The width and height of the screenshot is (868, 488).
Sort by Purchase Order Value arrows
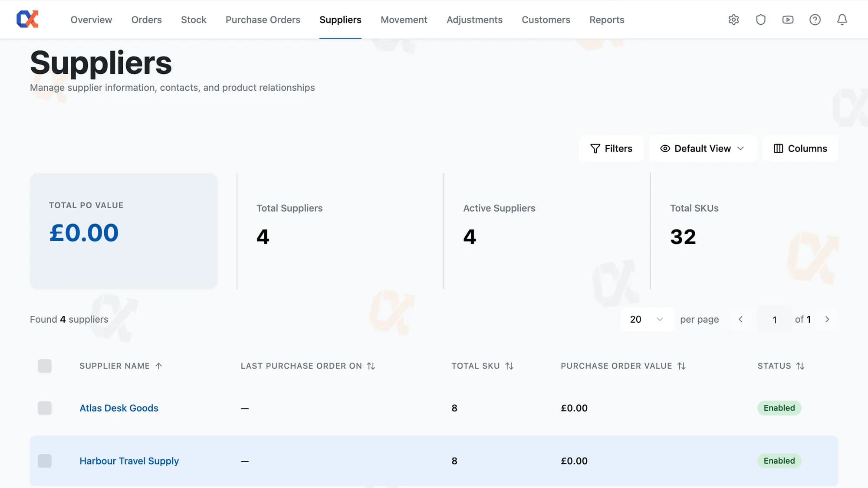[682, 366]
